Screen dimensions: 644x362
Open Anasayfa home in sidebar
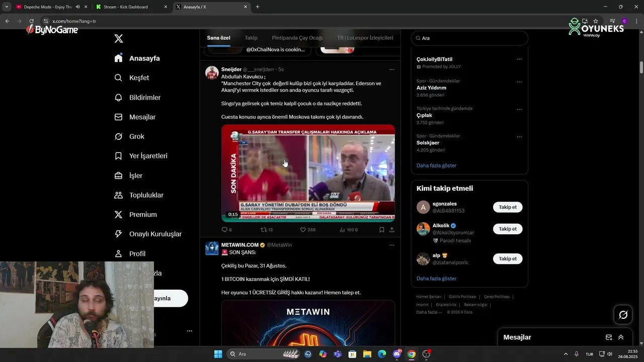[137, 58]
